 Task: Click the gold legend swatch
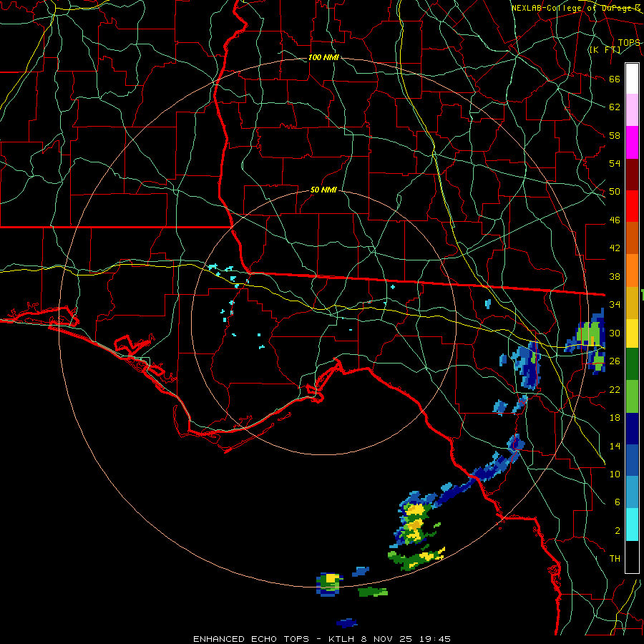click(x=632, y=302)
